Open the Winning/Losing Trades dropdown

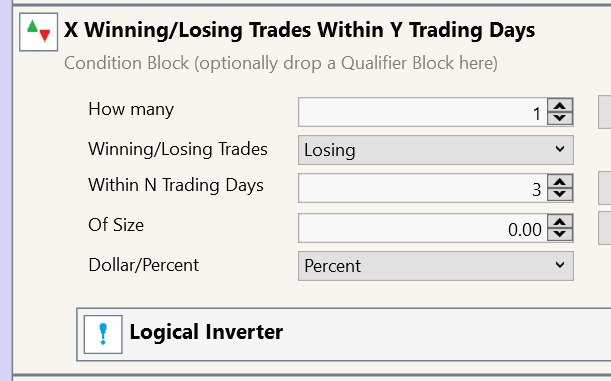point(436,150)
